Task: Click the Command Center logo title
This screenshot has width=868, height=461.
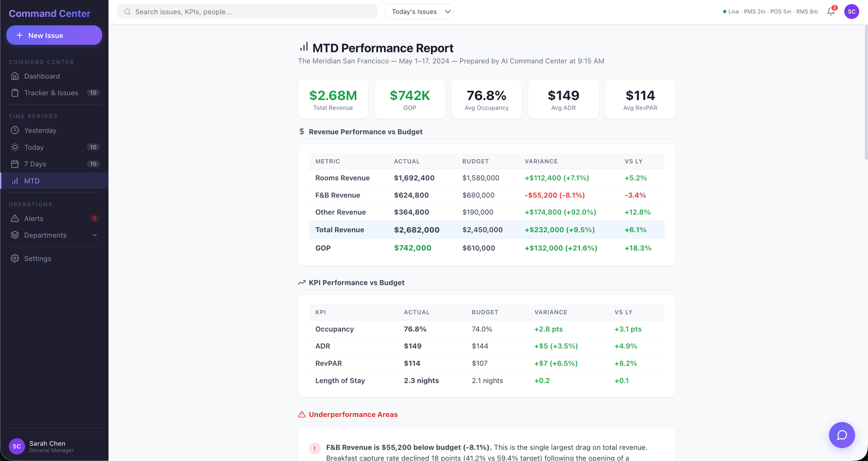Action: tap(49, 14)
